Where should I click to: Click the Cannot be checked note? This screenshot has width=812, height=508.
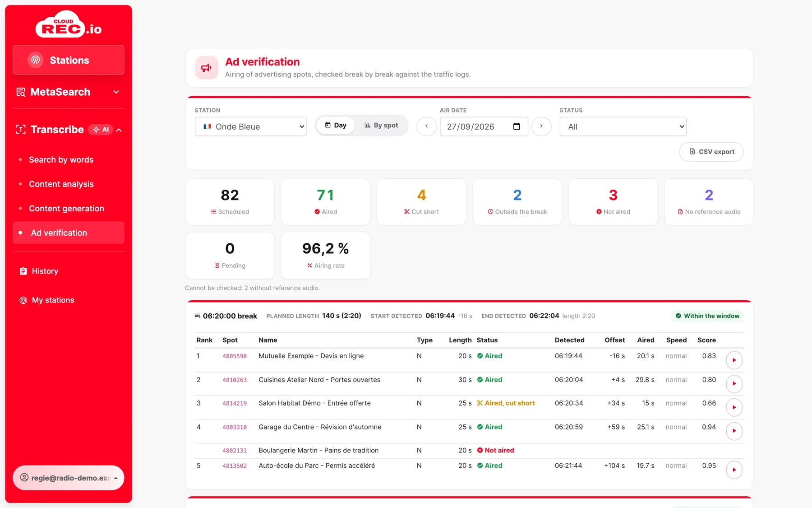252,288
